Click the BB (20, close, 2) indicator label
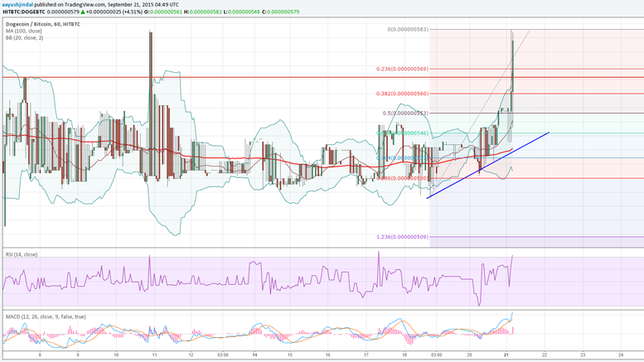The width and height of the screenshot is (644, 362). [24, 38]
